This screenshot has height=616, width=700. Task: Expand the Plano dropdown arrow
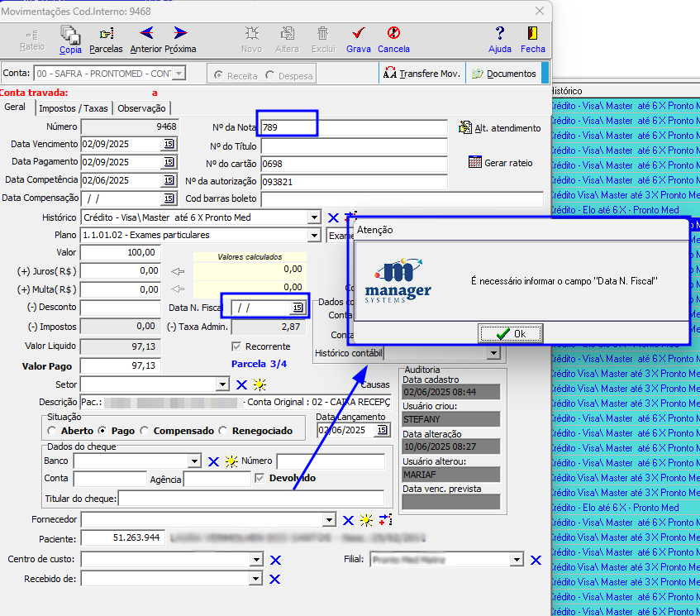pos(314,235)
